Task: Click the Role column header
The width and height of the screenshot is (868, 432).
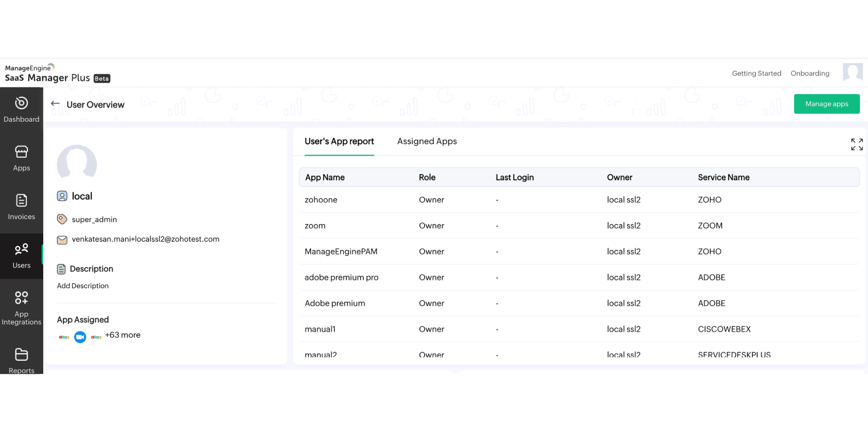Action: (x=427, y=178)
